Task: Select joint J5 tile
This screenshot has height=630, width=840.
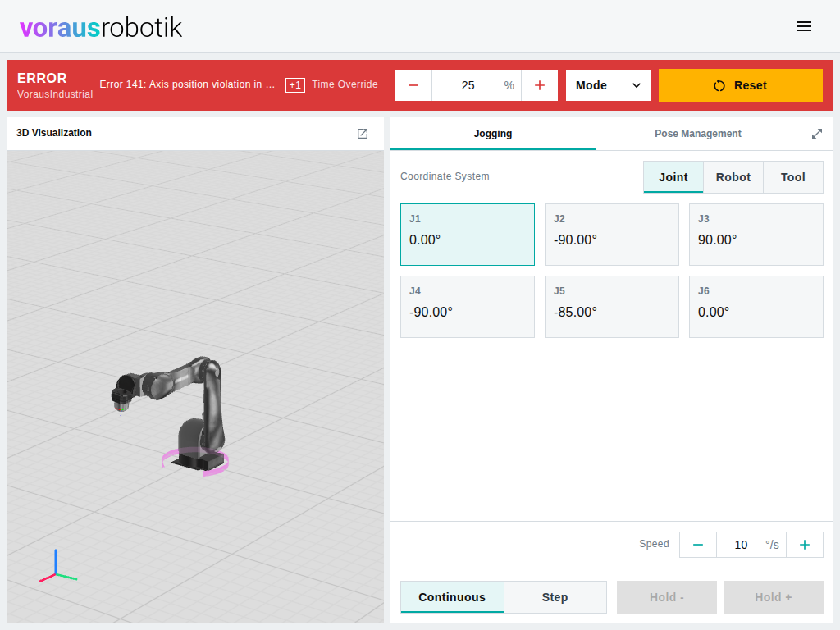Action: (x=612, y=307)
